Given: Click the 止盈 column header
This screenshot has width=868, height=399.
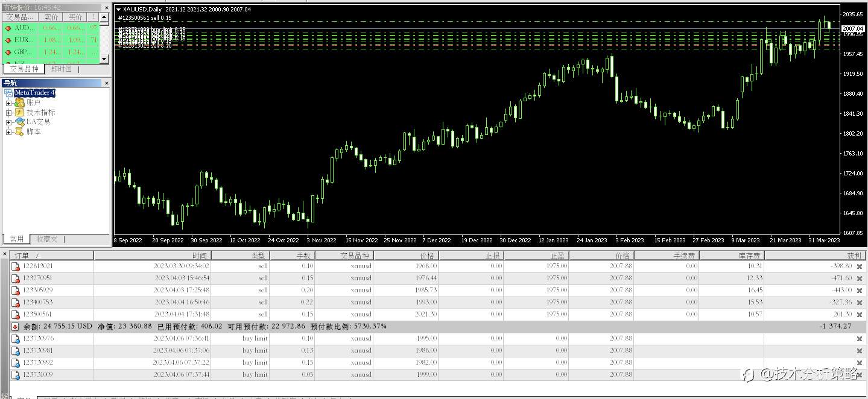Looking at the screenshot, I should [x=536, y=256].
